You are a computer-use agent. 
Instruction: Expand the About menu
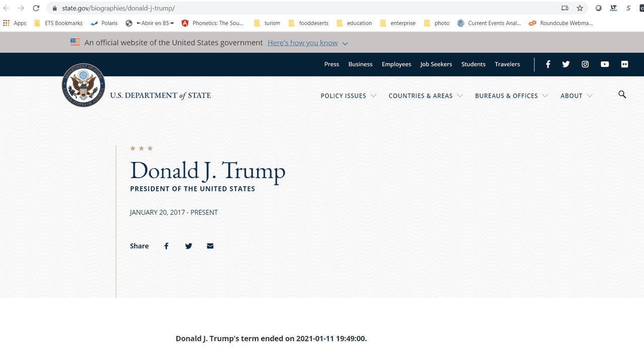point(577,96)
